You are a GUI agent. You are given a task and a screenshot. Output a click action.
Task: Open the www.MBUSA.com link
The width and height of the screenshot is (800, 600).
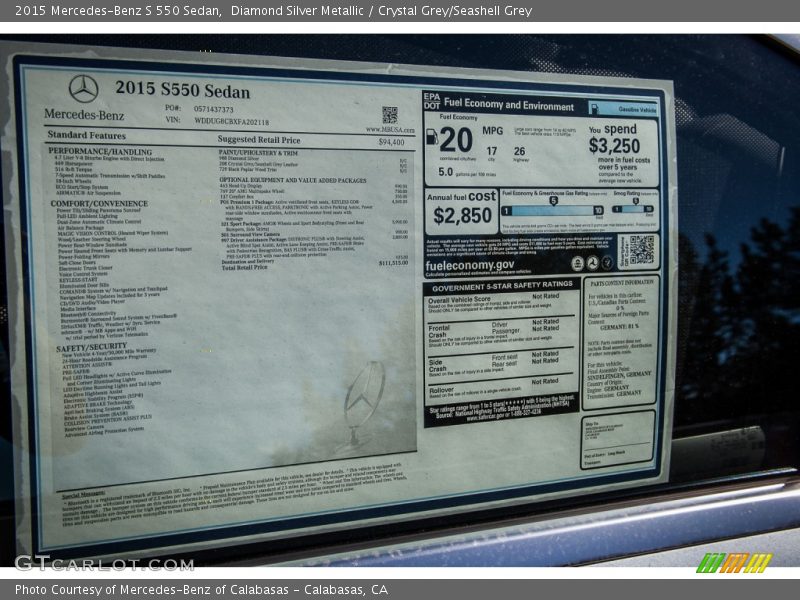391,129
